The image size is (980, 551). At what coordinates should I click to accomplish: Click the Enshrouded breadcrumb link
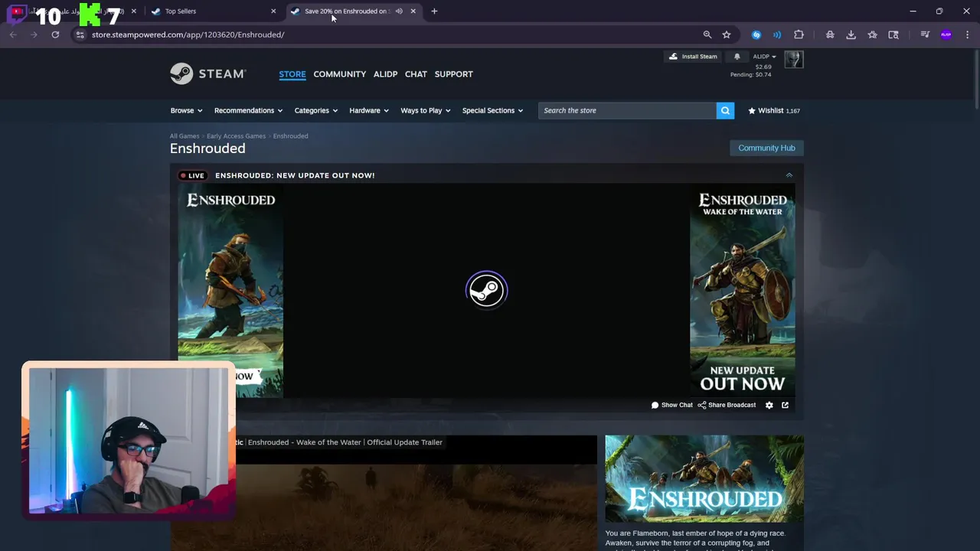[x=290, y=136]
